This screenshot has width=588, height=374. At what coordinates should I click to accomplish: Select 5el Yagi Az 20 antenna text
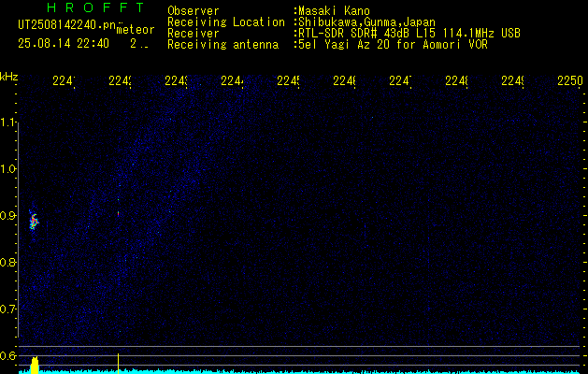(x=393, y=45)
